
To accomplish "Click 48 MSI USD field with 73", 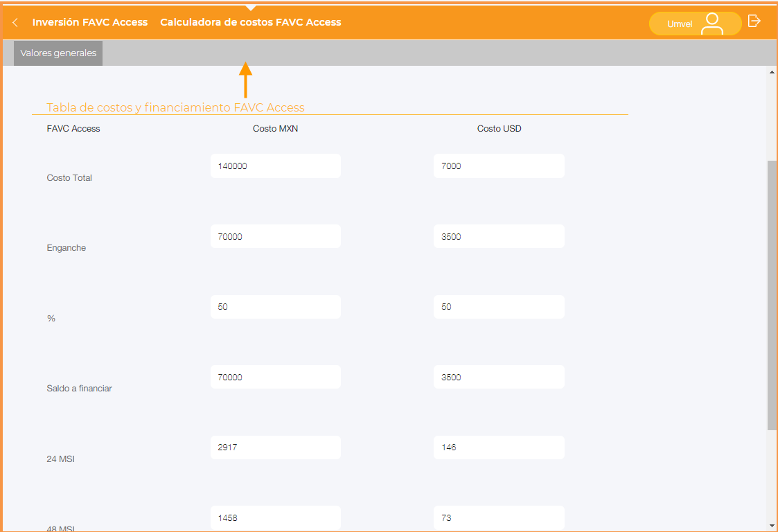I will point(499,517).
